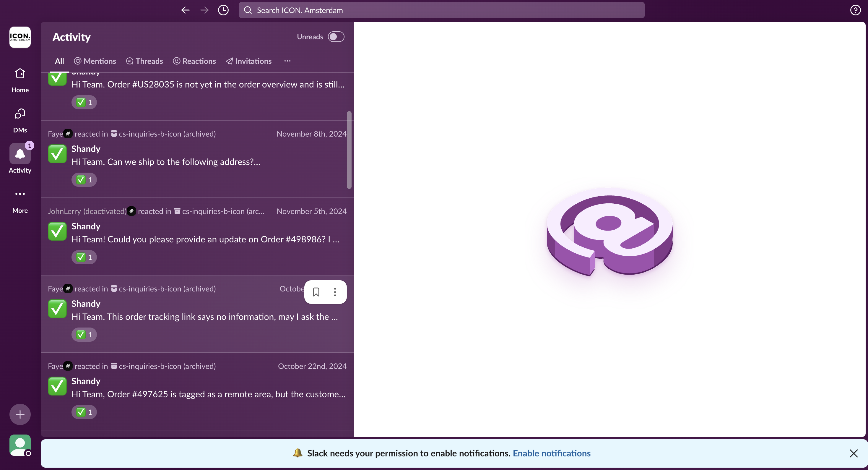Go back in navigation history
This screenshot has height=470, width=868.
[x=185, y=10]
